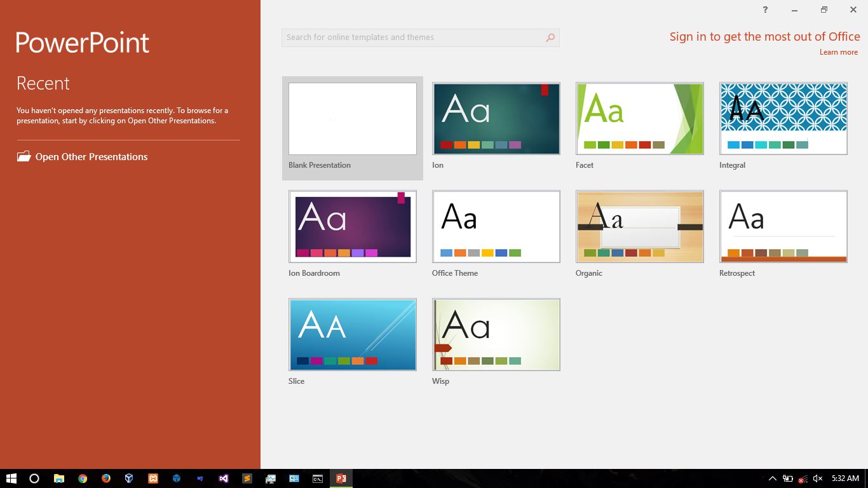
Task: Choose the Ion theme thumbnail
Action: point(496,119)
